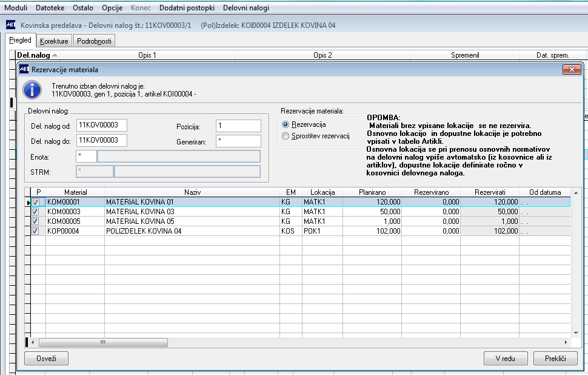This screenshot has height=375, width=588.
Task: Click the Del. nalog od input field
Action: pyautogui.click(x=102, y=126)
